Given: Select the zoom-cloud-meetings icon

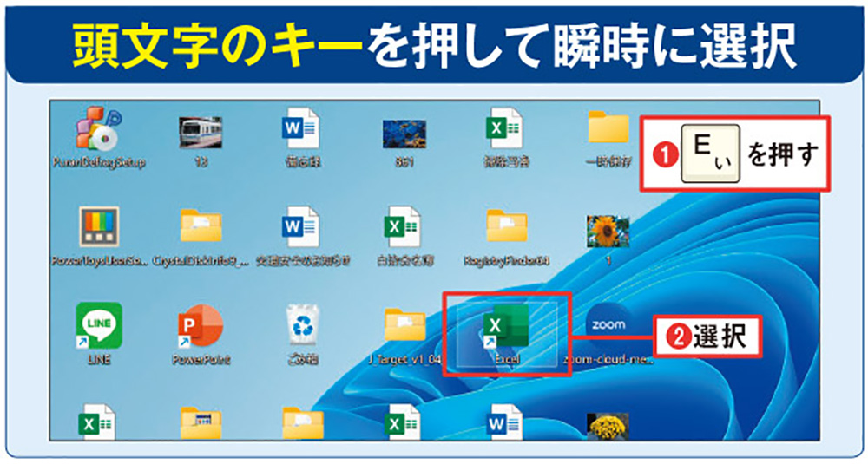Looking at the screenshot, I should pos(608,324).
